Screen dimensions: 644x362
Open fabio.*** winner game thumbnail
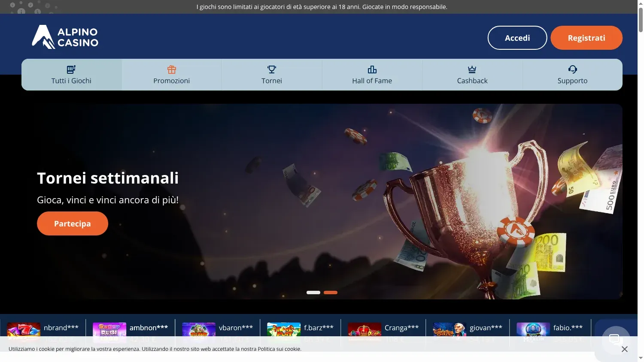pyautogui.click(x=533, y=333)
